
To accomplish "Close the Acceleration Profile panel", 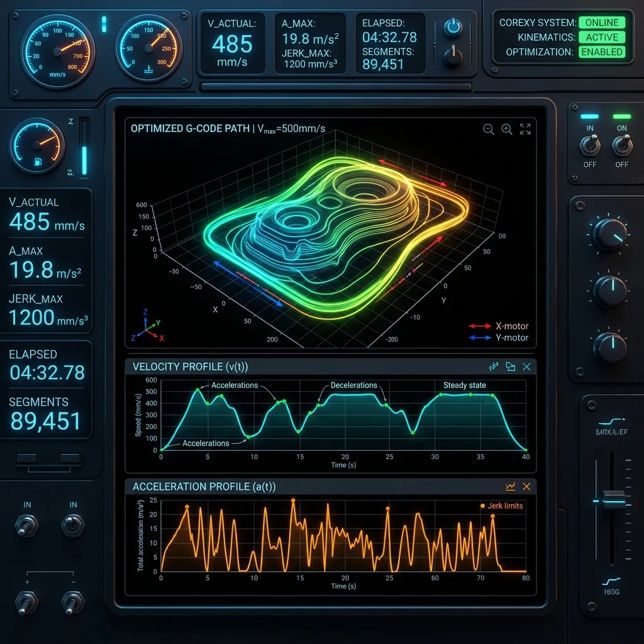I will tap(526, 487).
